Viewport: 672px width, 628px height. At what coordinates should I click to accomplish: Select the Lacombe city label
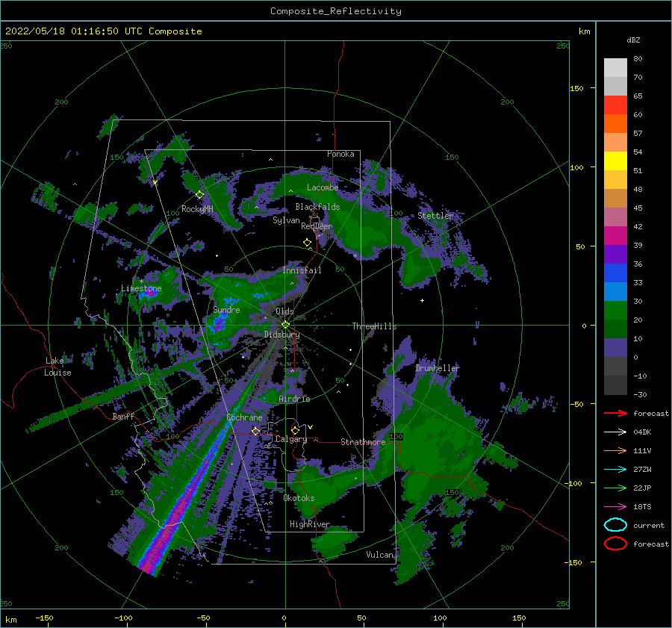click(323, 187)
